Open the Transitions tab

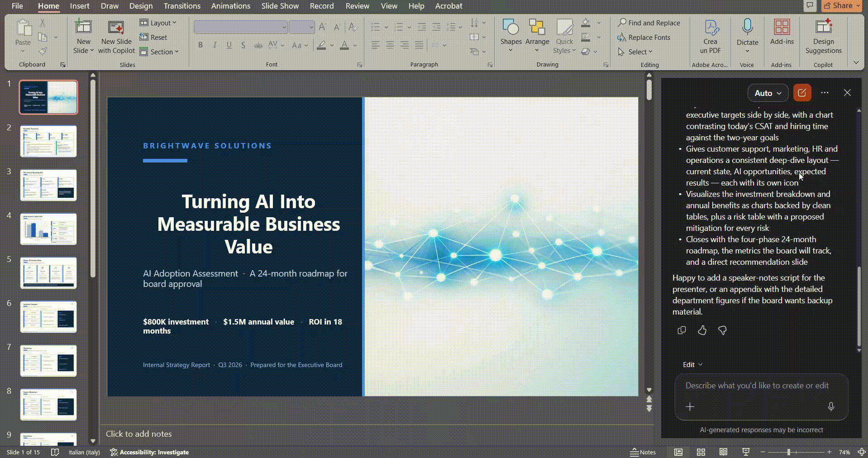(182, 6)
